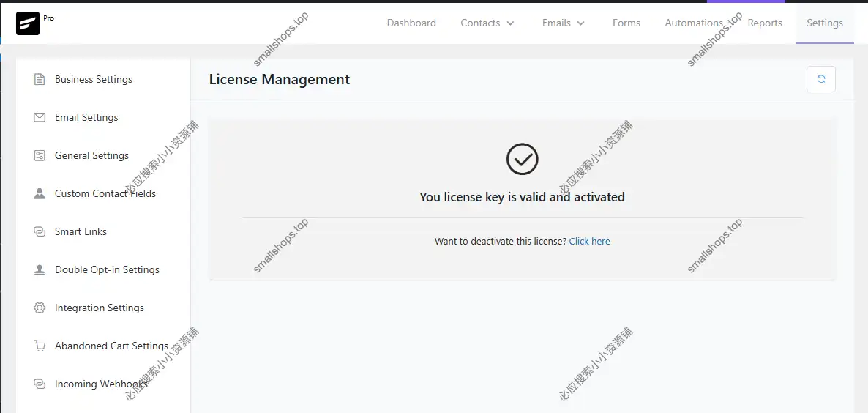The height and width of the screenshot is (413, 868).
Task: Expand the Emails dropdown chevron
Action: pos(580,23)
